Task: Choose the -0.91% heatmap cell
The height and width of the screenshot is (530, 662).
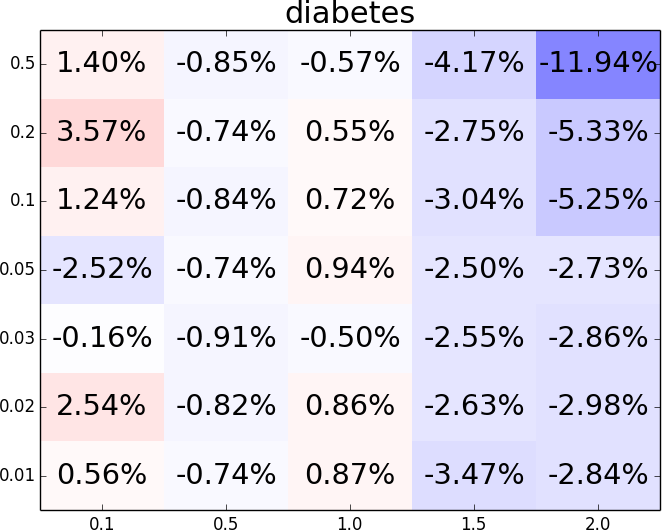Action: [226, 337]
